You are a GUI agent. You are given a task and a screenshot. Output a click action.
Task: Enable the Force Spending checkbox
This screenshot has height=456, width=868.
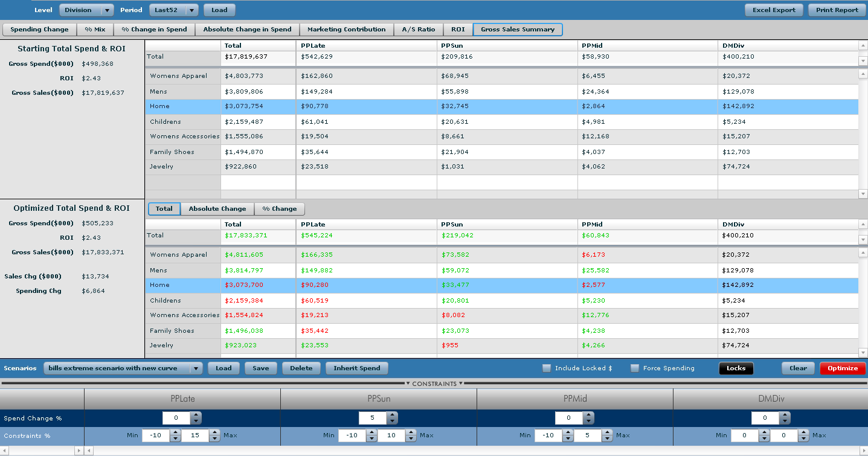pyautogui.click(x=635, y=368)
